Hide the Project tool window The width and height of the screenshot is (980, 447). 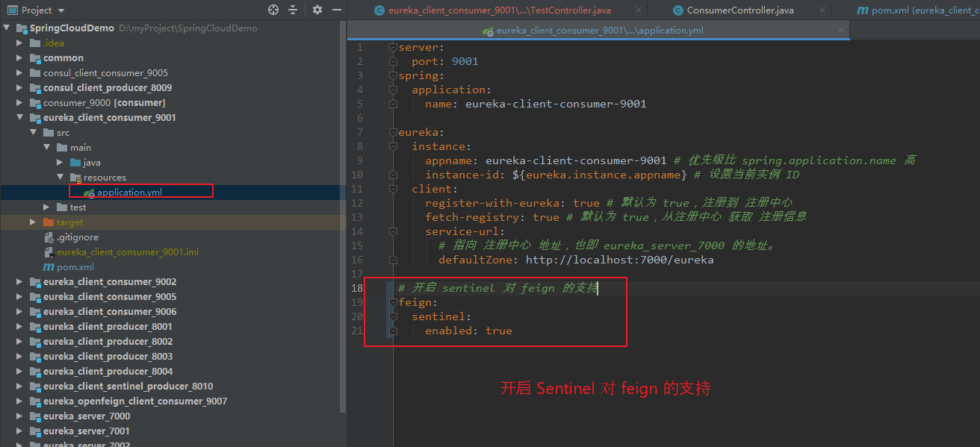tap(337, 10)
